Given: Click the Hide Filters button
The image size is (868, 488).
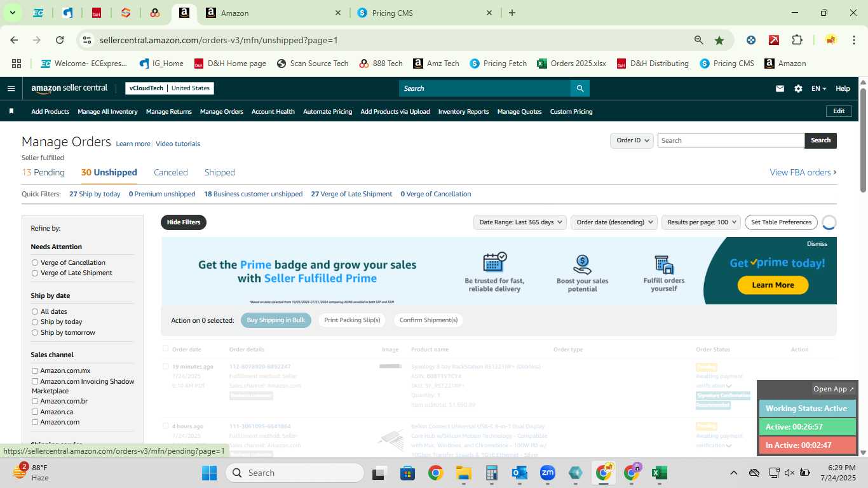Looking at the screenshot, I should (x=184, y=222).
